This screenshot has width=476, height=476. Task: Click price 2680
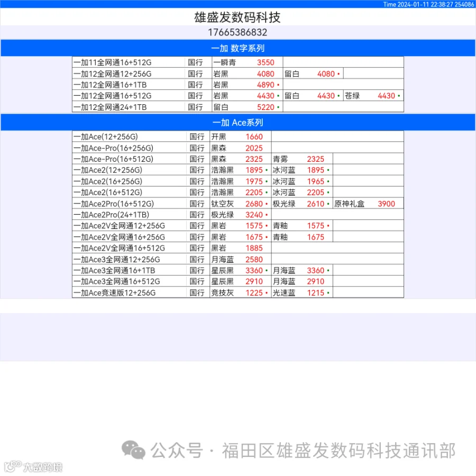pyautogui.click(x=254, y=204)
